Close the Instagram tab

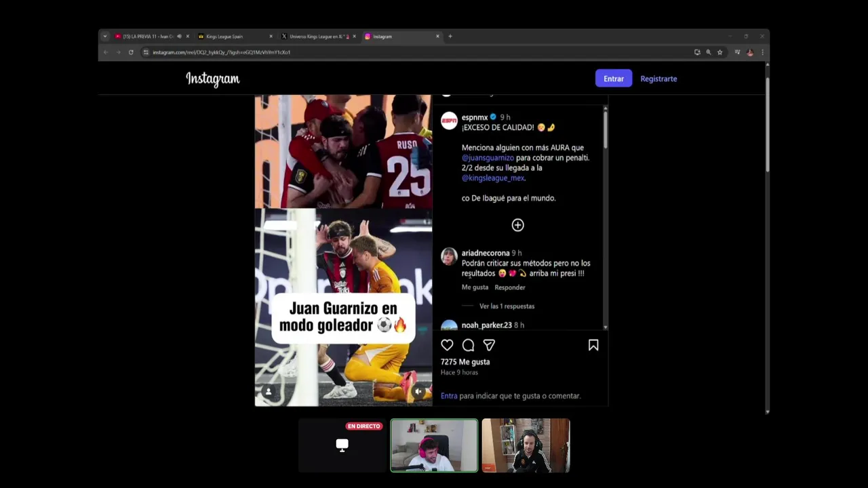437,36
